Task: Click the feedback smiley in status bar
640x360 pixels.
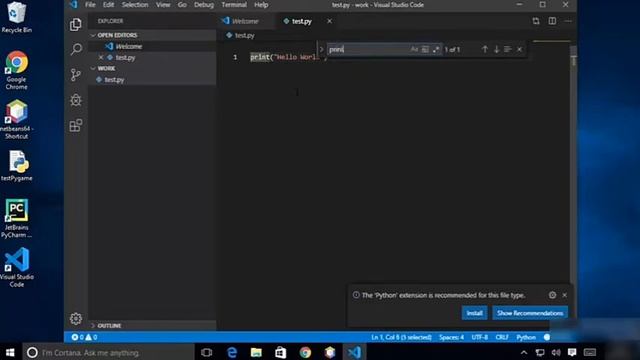Action: click(547, 337)
